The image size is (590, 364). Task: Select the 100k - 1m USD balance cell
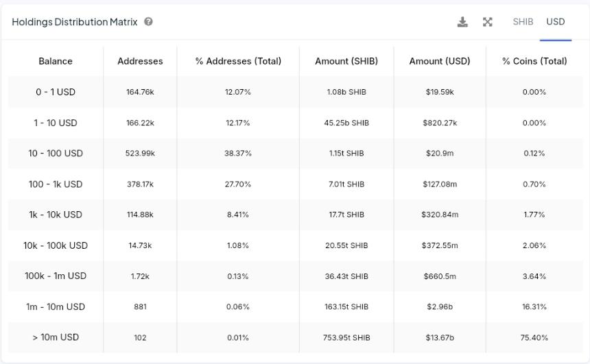pos(56,276)
